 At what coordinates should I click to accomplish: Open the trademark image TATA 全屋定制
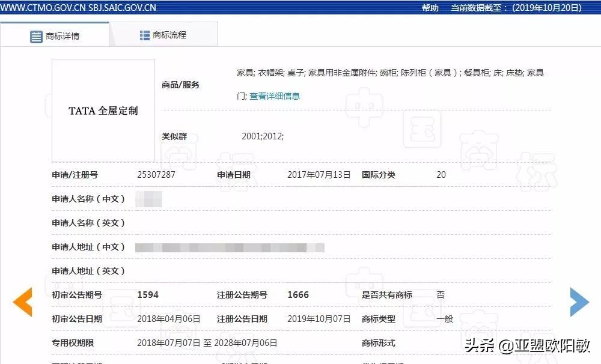pos(102,111)
